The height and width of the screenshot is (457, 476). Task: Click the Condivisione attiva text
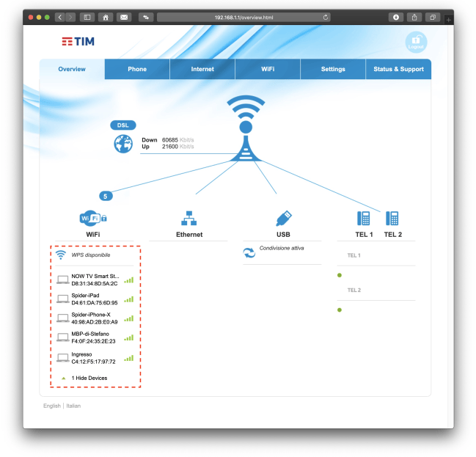282,248
